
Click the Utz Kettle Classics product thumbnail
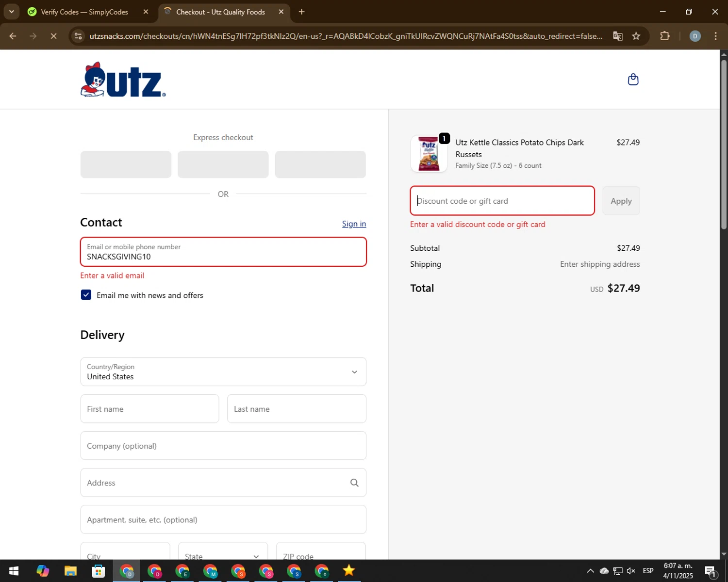coord(429,154)
